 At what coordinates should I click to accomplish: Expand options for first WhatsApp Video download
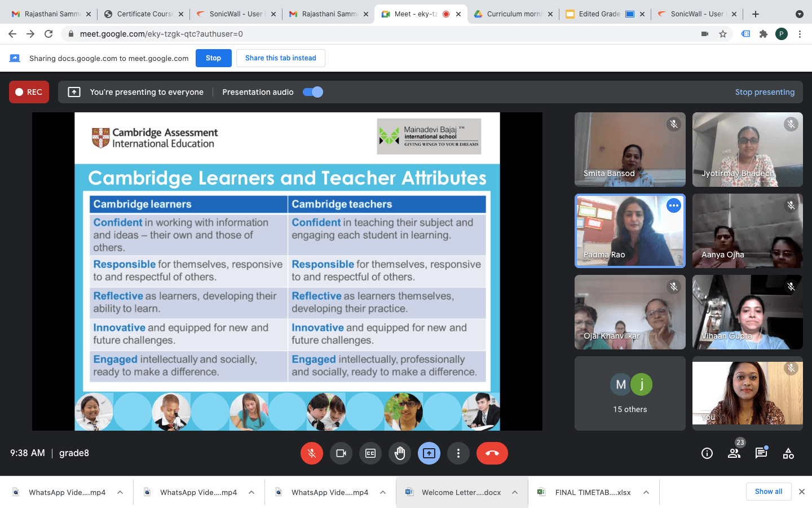[x=120, y=492]
